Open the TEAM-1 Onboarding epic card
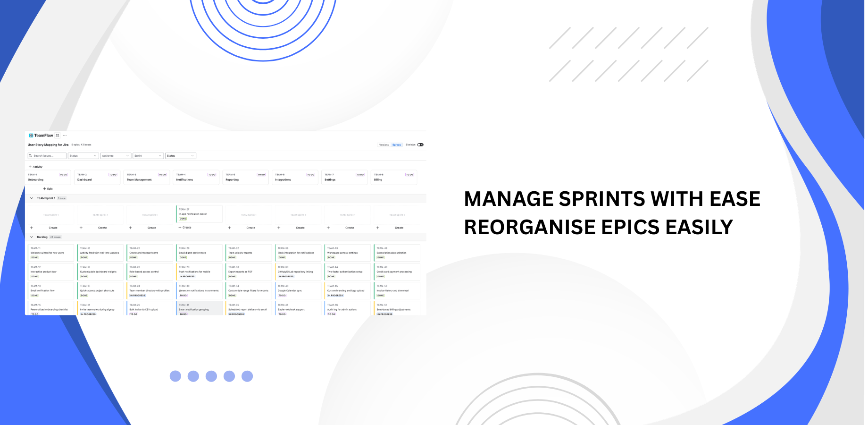Image resolution: width=868 pixels, height=425 pixels. pyautogui.click(x=48, y=177)
